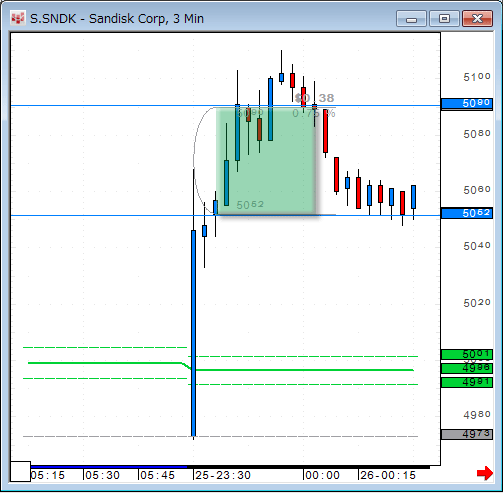Click the tall blue opening candle
Viewport: 503px width, 493px height.
193,333
